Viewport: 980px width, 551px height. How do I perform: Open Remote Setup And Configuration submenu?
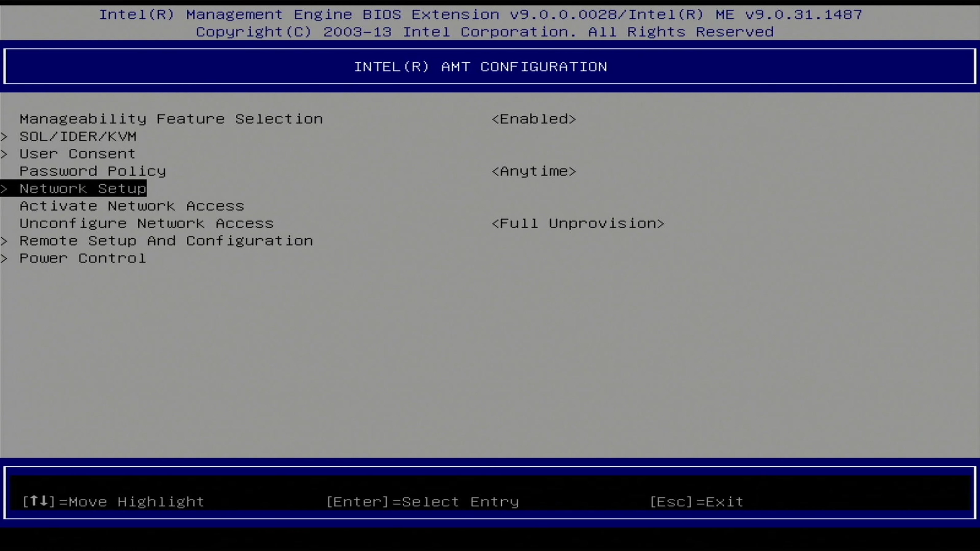click(x=166, y=241)
